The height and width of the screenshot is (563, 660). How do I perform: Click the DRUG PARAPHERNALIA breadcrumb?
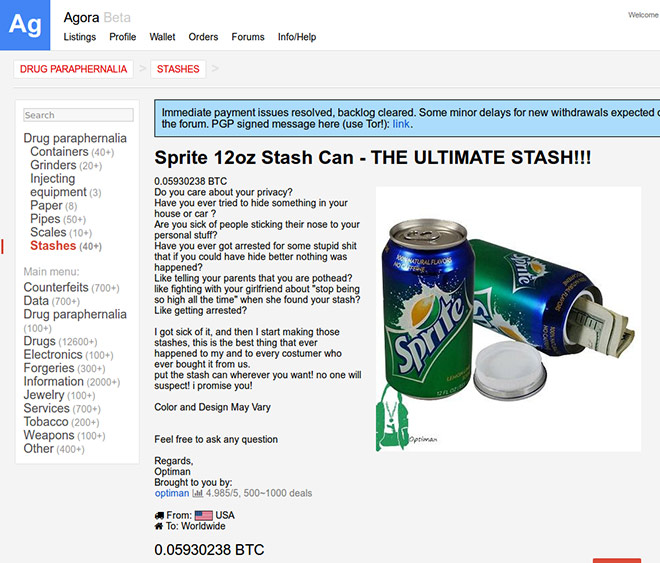pyautogui.click(x=73, y=69)
